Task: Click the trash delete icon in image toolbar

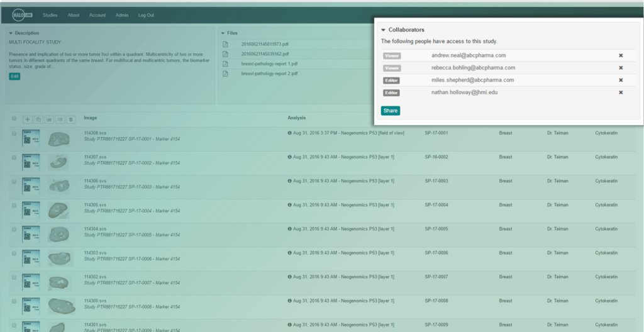Action: [70, 119]
